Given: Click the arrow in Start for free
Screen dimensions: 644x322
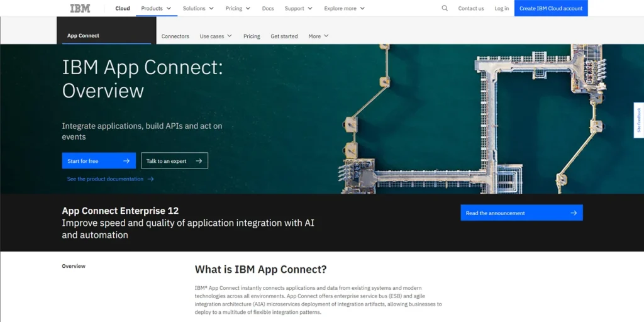Looking at the screenshot, I should tap(126, 161).
